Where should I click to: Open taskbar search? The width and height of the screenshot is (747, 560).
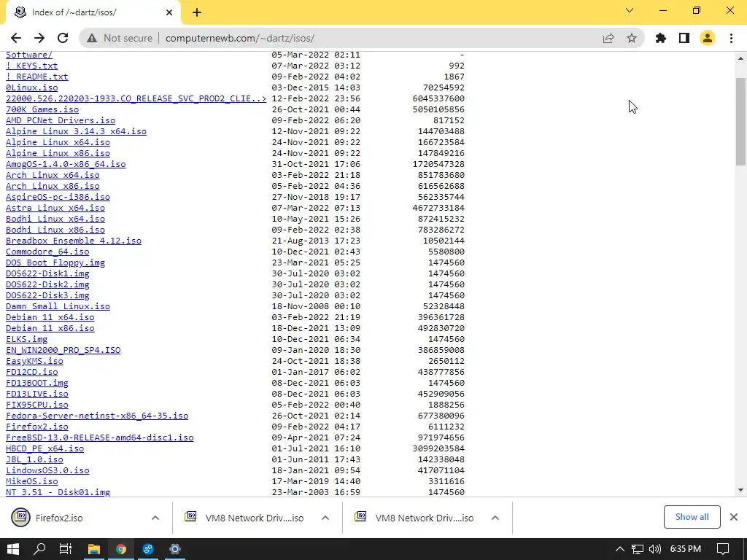click(x=39, y=549)
